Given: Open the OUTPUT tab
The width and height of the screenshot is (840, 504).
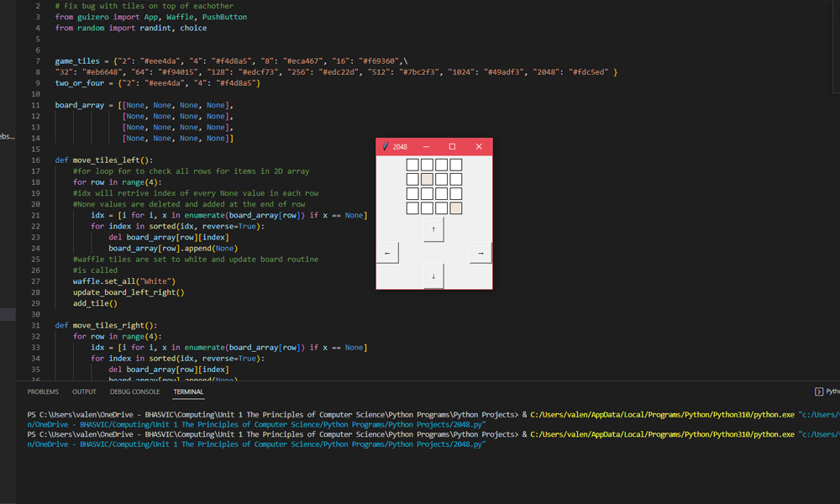Looking at the screenshot, I should tap(84, 391).
